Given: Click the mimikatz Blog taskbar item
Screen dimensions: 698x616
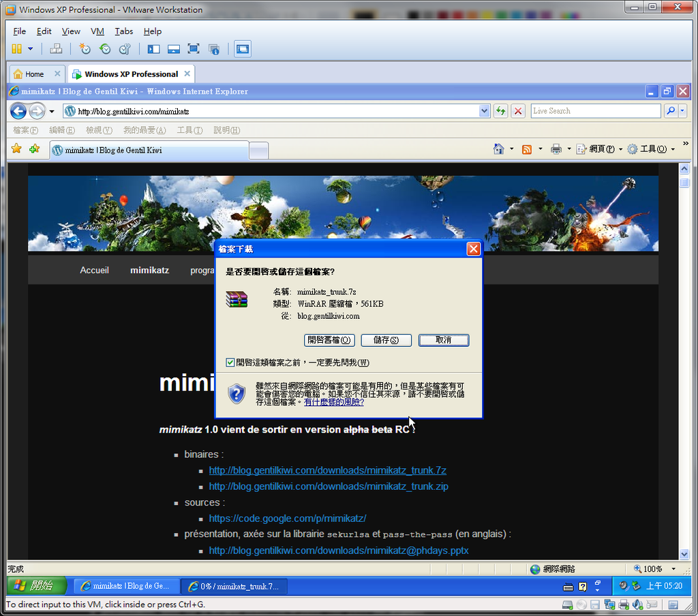Looking at the screenshot, I should (127, 586).
